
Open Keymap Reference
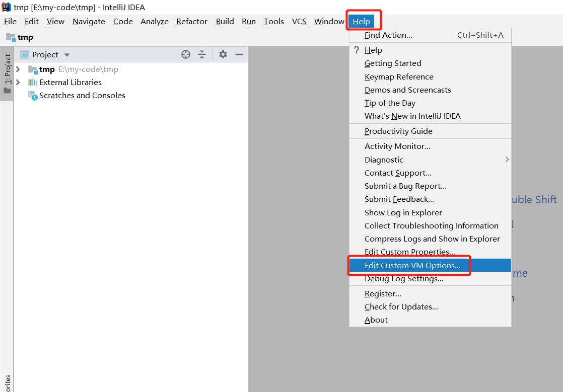(430, 77)
